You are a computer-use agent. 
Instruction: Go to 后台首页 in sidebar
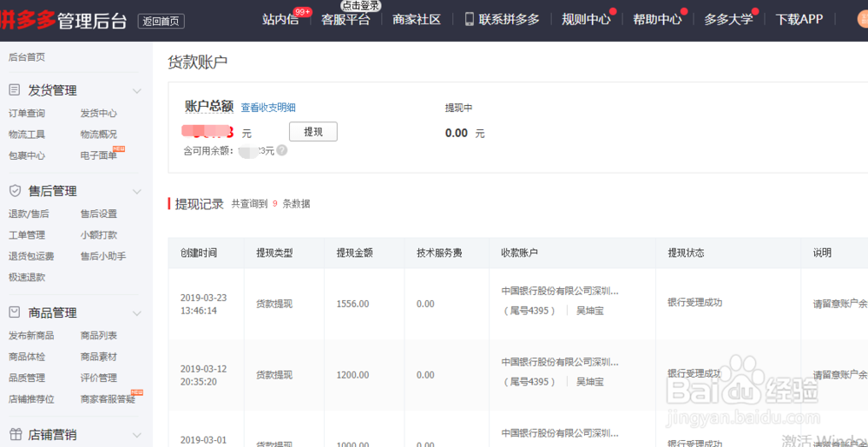[x=27, y=57]
